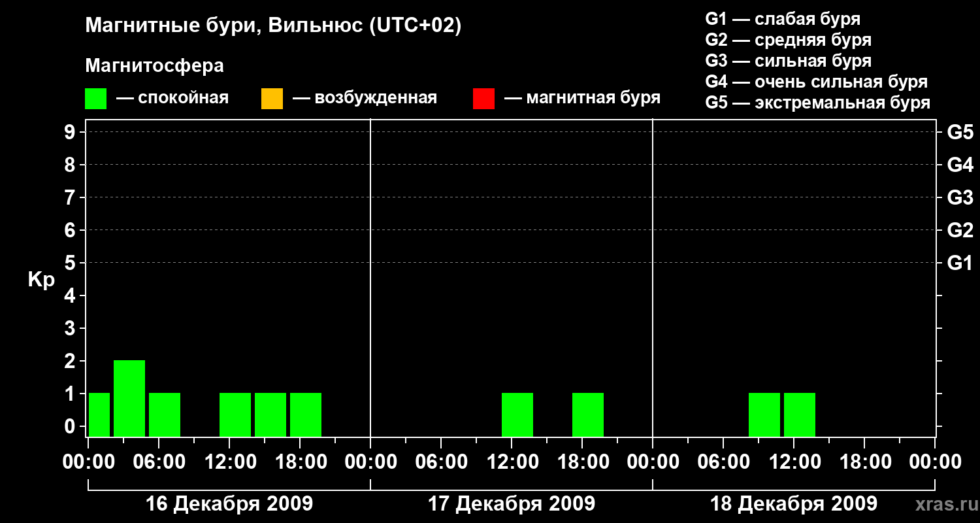This screenshot has height=523, width=980.
Task: Click the G1 — слабая буря legend line
Action: coord(783,19)
